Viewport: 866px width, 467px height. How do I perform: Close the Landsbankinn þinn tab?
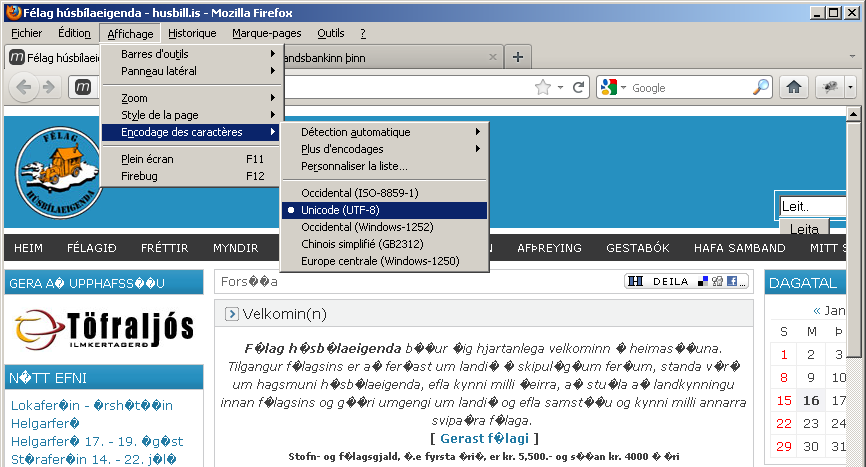493,57
